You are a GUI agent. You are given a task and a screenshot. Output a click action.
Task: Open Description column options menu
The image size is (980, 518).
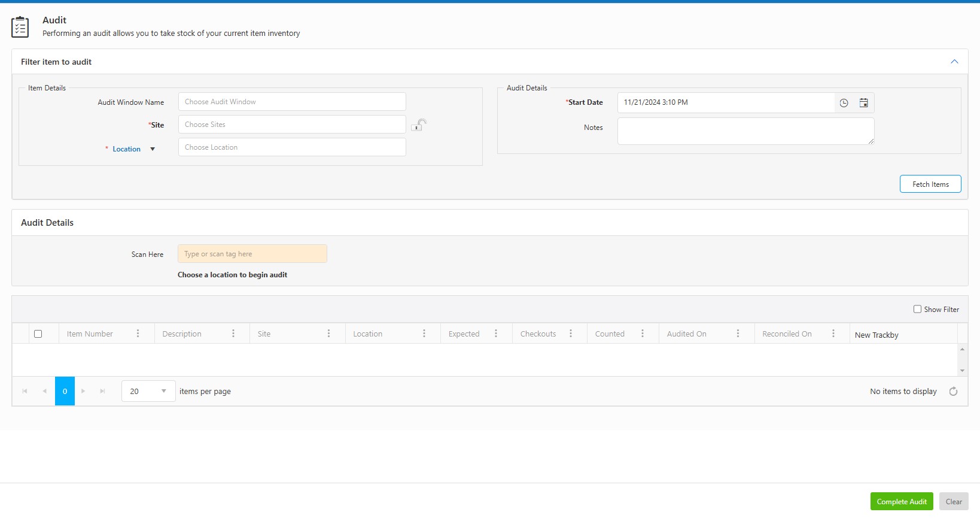(233, 334)
